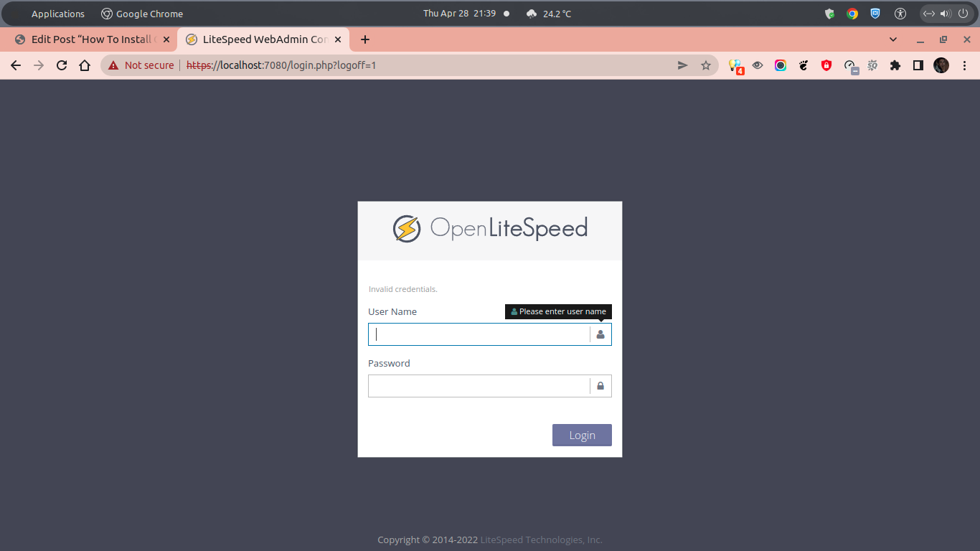980x551 pixels.
Task: Open the power menu icon
Action: tap(963, 14)
